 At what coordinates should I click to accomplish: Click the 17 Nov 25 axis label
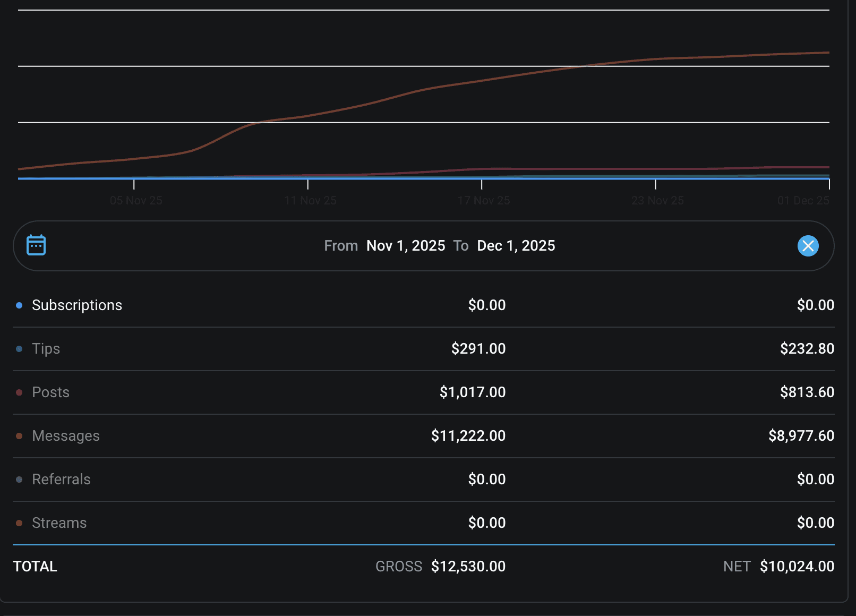pyautogui.click(x=484, y=201)
